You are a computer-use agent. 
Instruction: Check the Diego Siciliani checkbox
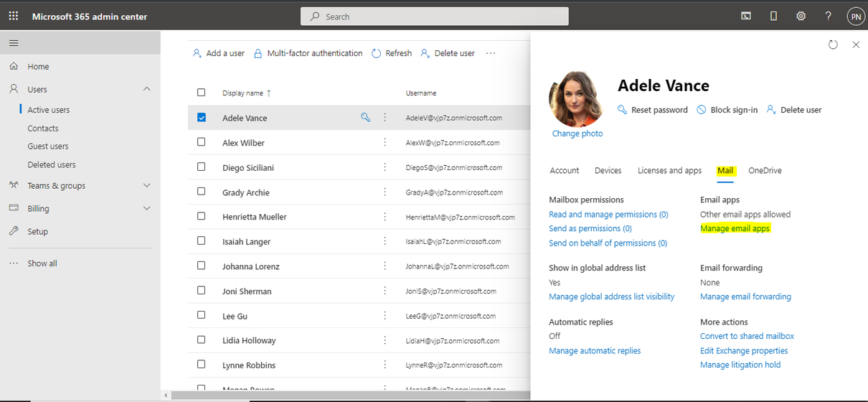pos(201,167)
